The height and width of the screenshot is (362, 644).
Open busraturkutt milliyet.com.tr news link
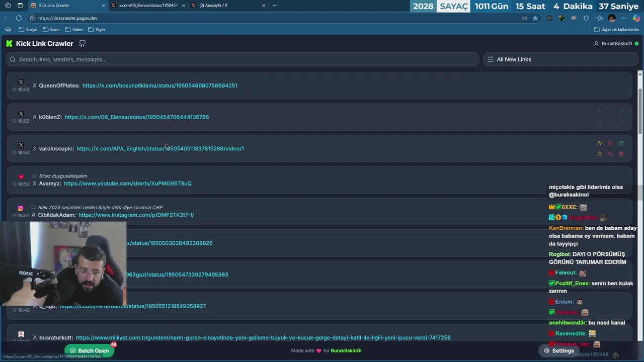coord(263,338)
